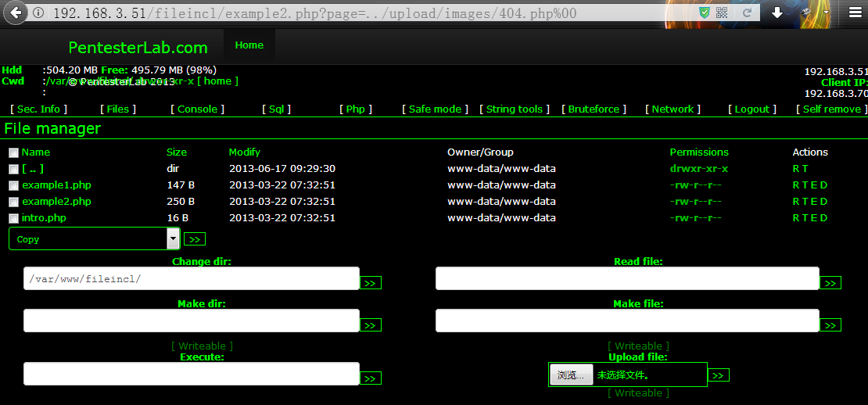This screenshot has height=405, width=868.
Task: Click the green shield security icon
Action: point(704,13)
